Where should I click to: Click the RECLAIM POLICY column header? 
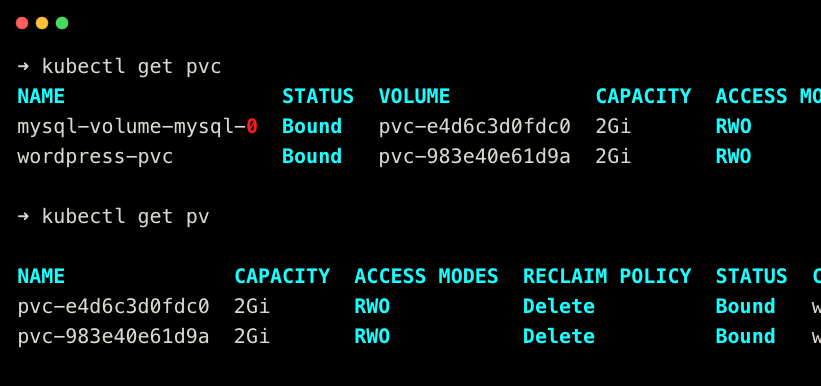[607, 276]
